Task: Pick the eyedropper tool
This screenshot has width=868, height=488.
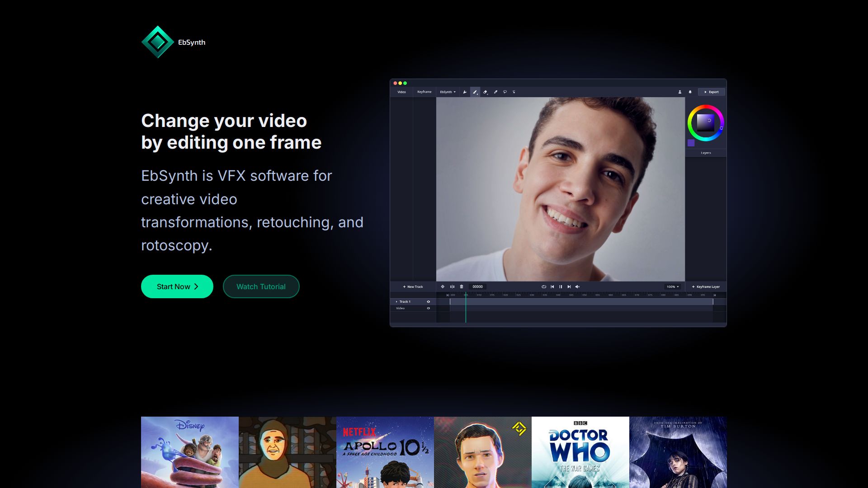Action: click(495, 92)
